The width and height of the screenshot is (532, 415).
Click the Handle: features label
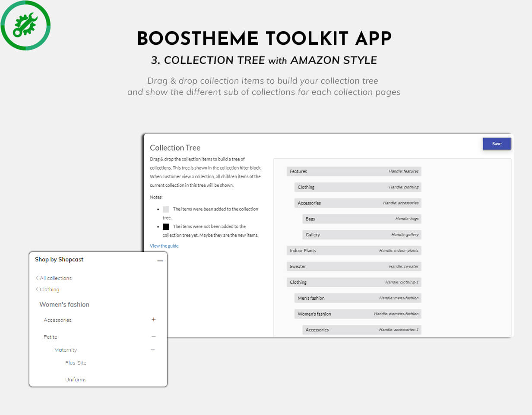[x=404, y=171]
